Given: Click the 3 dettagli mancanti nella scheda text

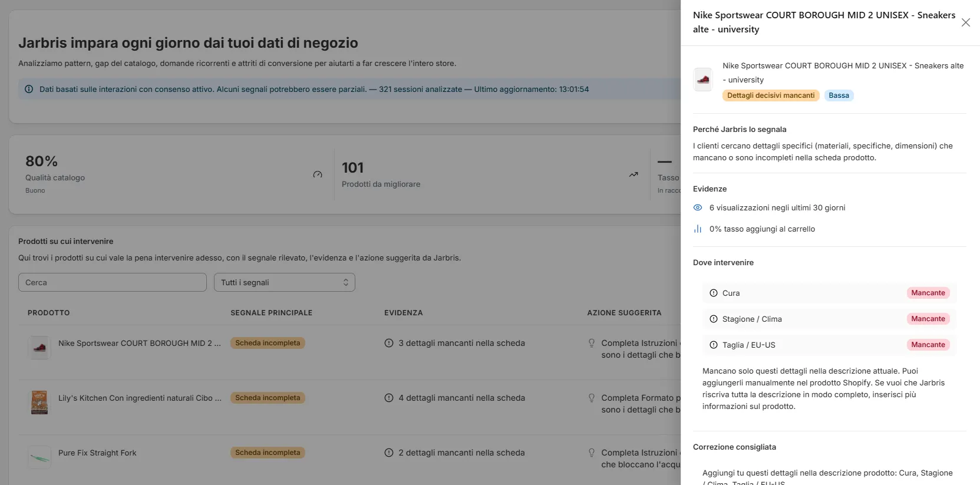Looking at the screenshot, I should pyautogui.click(x=461, y=343).
